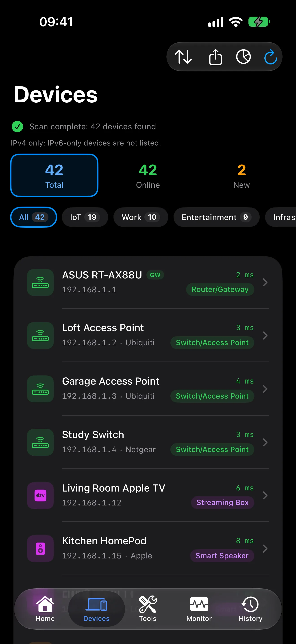Tap the GW badge beside ASUS RT-AX88U
Screen dimensions: 296x644
point(155,275)
